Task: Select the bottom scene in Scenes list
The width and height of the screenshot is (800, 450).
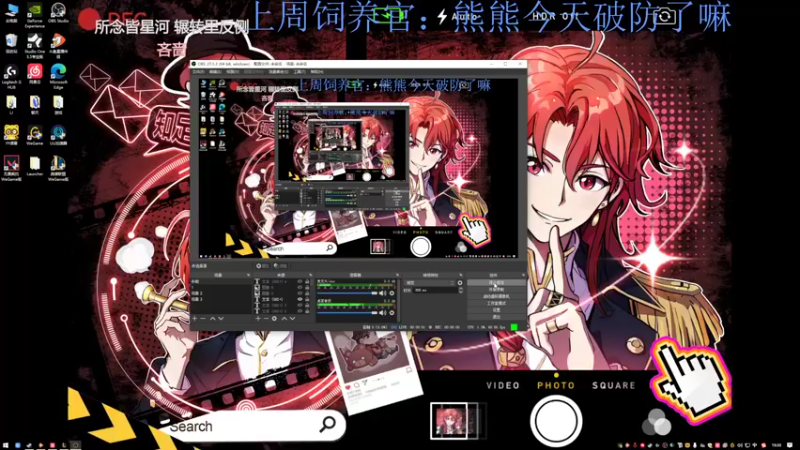Action: (220, 299)
